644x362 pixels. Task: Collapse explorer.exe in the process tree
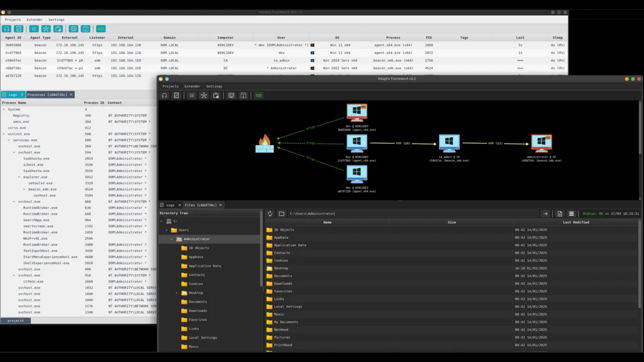(x=19, y=177)
